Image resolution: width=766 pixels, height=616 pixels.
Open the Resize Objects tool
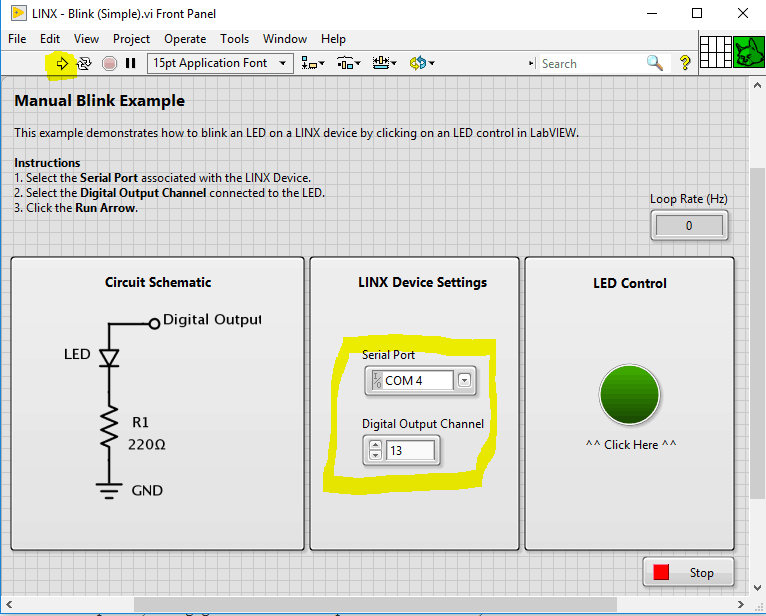click(384, 63)
